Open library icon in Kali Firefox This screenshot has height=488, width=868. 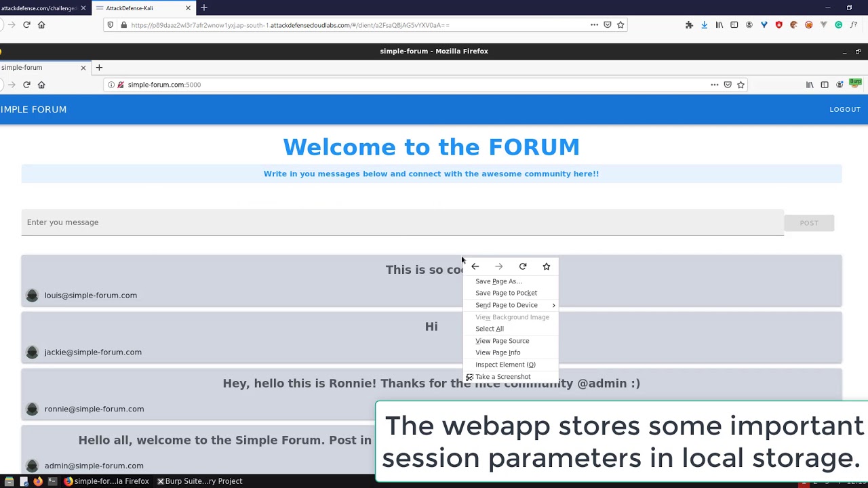coord(810,85)
